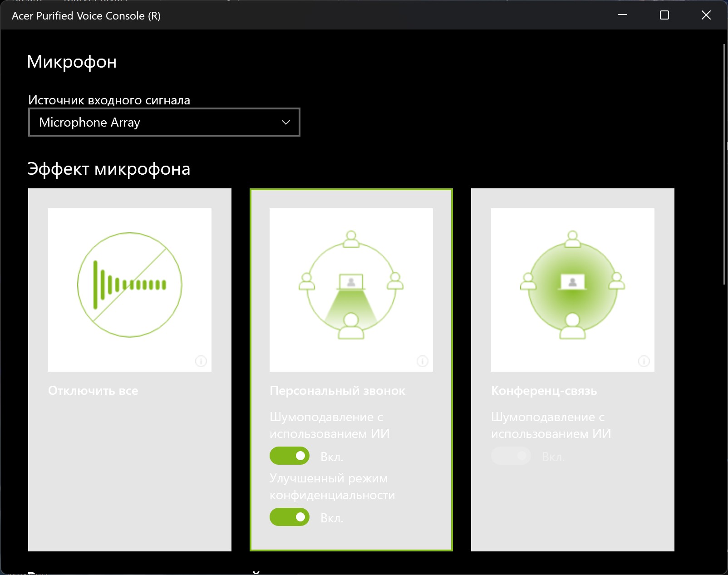Click empty area of the Отключить все card
Viewport: 728px width, 575px height.
click(129, 477)
